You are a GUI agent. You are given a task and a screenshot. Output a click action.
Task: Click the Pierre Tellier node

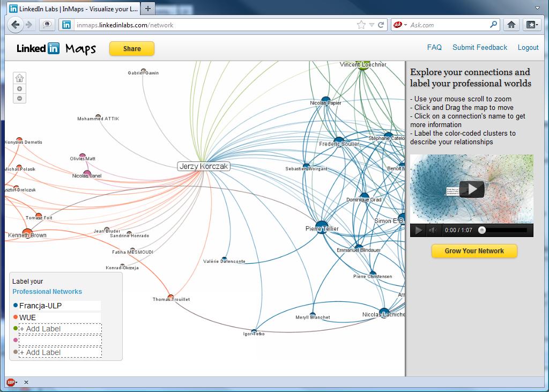[x=322, y=227]
